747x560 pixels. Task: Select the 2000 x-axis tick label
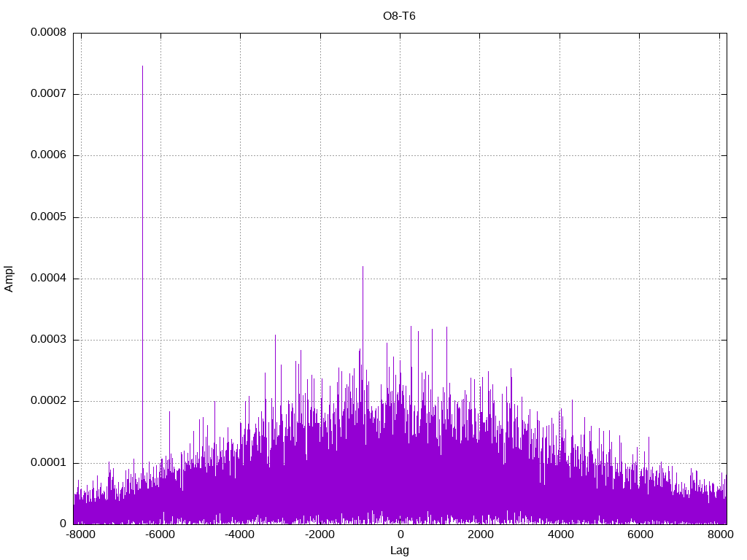479,534
